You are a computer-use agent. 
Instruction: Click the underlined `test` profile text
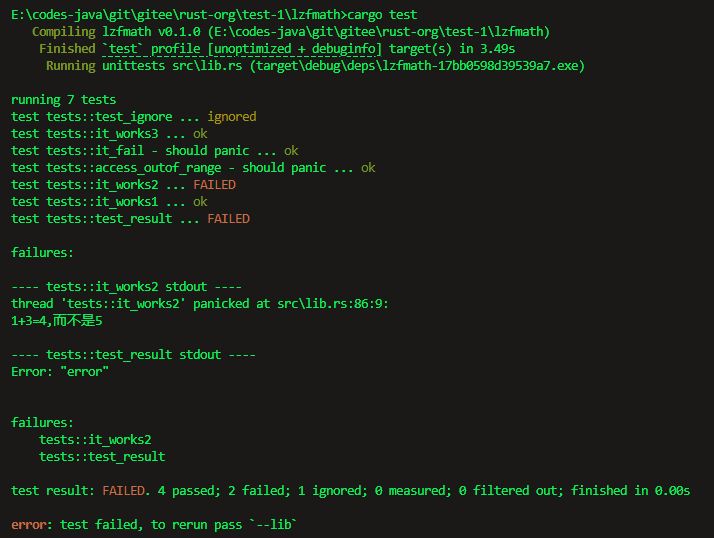click(162, 49)
